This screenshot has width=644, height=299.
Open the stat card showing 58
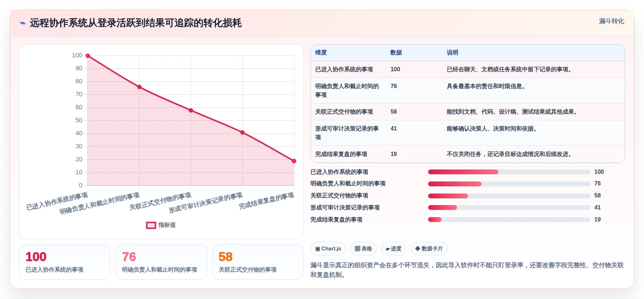click(258, 262)
